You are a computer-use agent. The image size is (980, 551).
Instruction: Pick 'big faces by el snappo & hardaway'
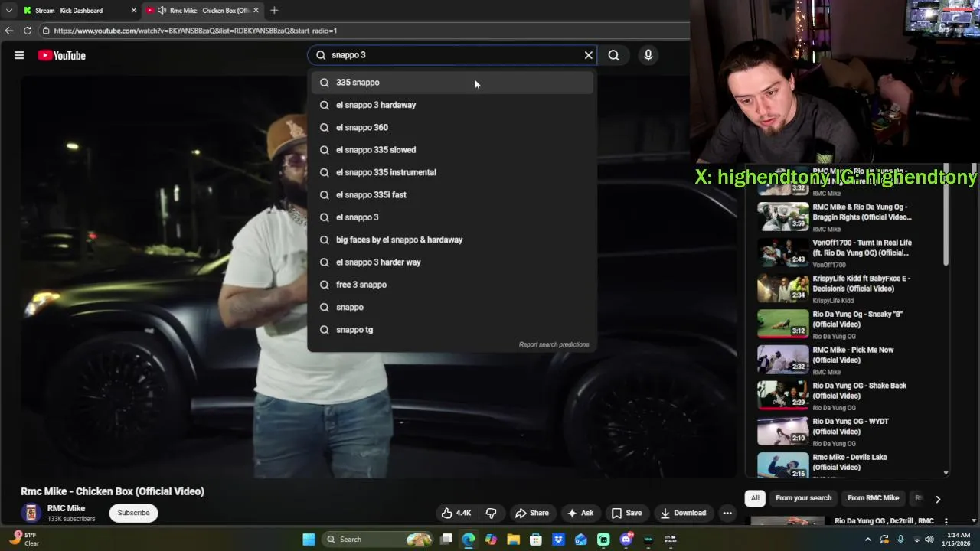(452, 240)
